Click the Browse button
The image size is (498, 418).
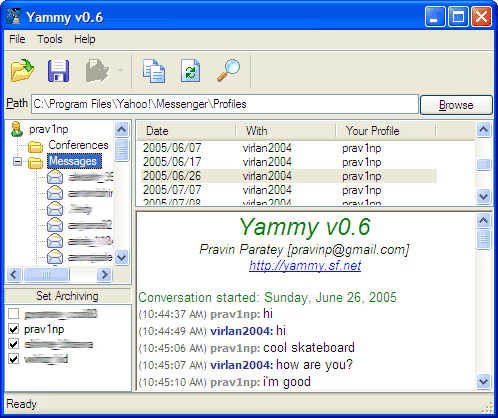pos(456,105)
